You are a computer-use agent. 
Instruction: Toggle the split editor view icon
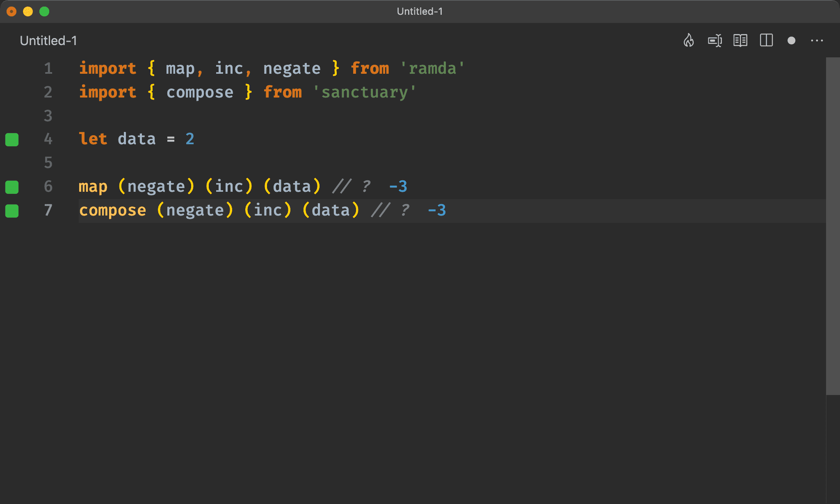point(766,40)
